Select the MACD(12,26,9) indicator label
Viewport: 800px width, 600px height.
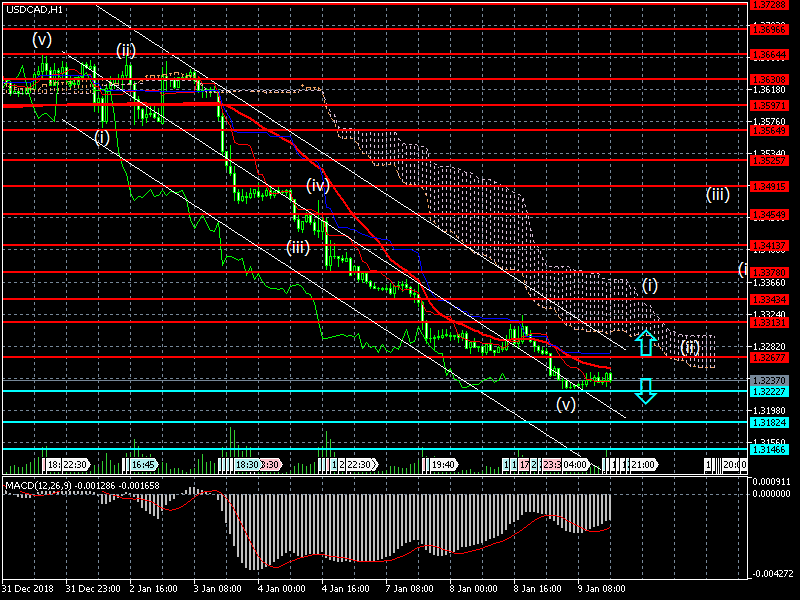38,485
